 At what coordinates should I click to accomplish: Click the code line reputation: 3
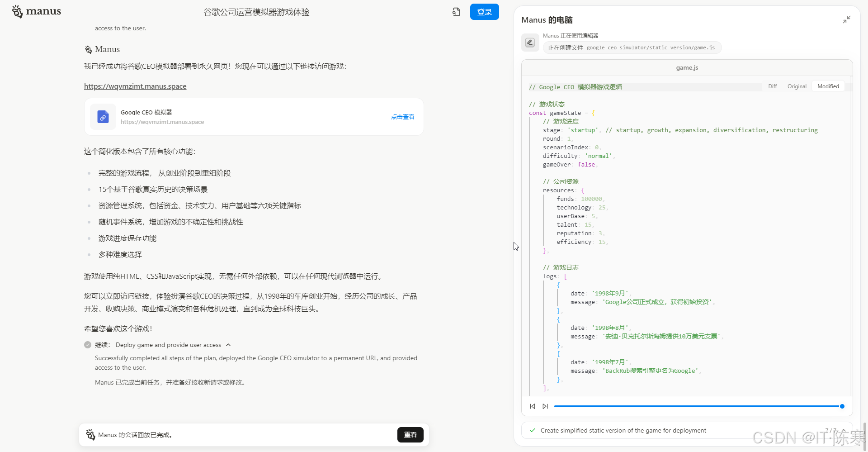click(x=581, y=233)
